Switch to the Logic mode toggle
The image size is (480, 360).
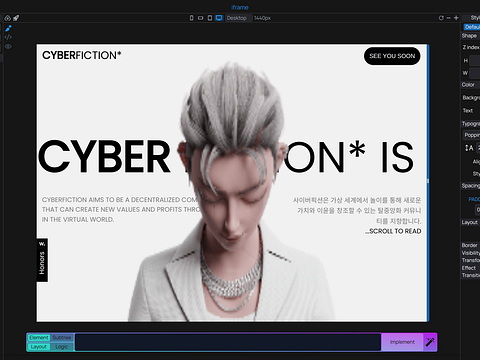pyautogui.click(x=62, y=347)
